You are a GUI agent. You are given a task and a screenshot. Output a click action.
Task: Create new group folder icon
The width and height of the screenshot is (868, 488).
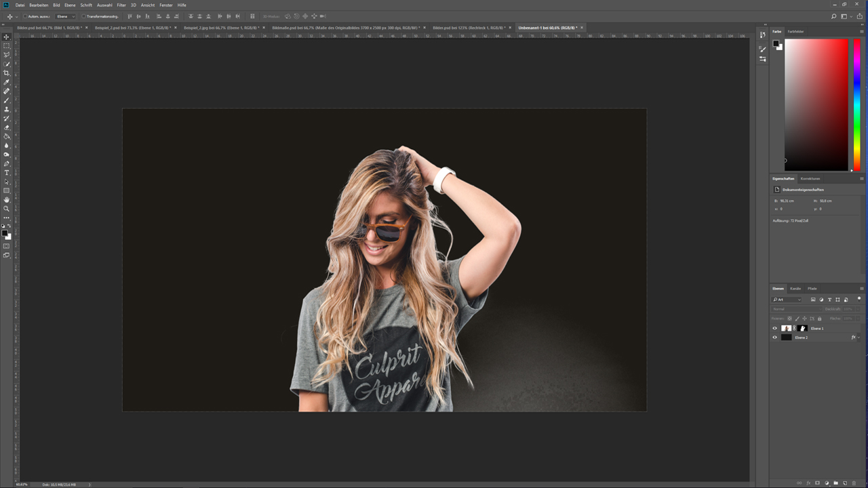(x=835, y=483)
